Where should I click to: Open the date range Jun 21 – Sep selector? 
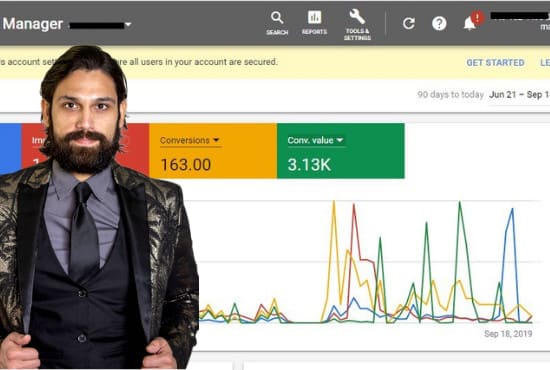[519, 95]
